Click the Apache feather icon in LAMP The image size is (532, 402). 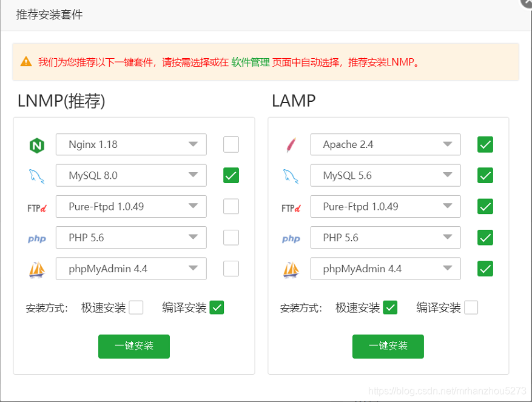[291, 145]
